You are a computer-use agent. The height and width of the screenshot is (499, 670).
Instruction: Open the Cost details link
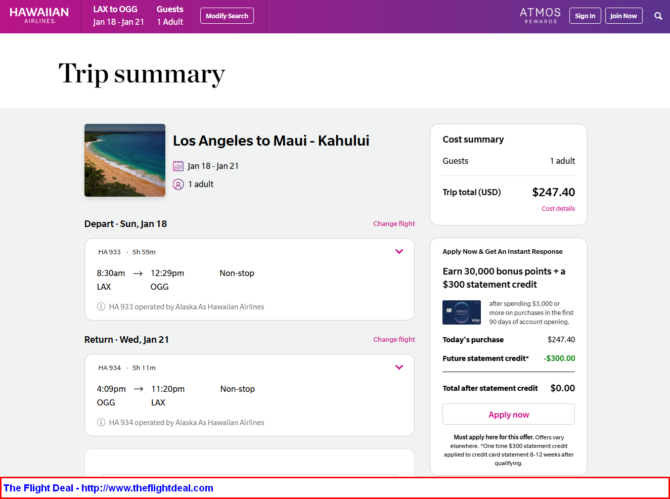(x=558, y=209)
